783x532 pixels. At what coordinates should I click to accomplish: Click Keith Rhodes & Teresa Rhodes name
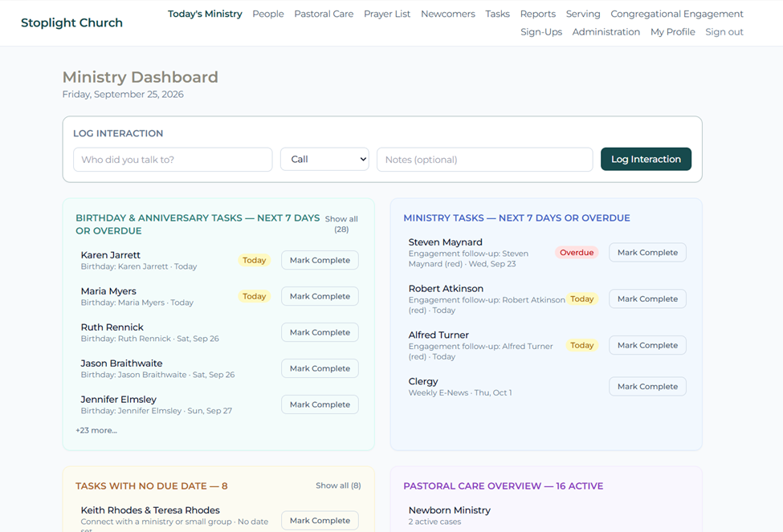tap(150, 510)
